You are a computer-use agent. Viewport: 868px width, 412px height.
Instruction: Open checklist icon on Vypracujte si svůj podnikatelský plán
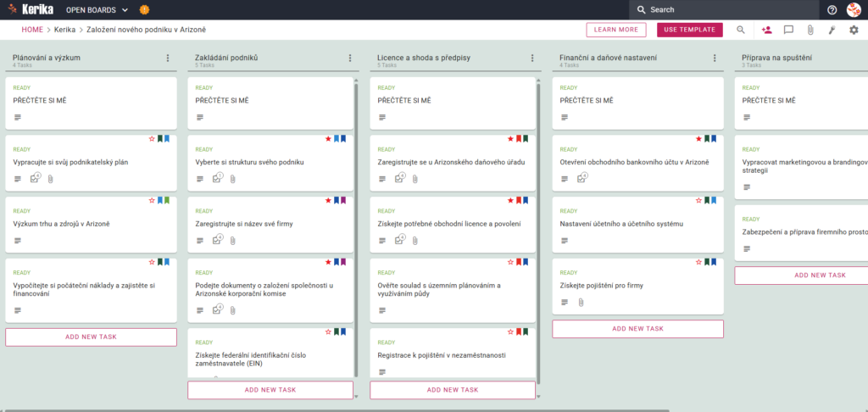pos(36,178)
